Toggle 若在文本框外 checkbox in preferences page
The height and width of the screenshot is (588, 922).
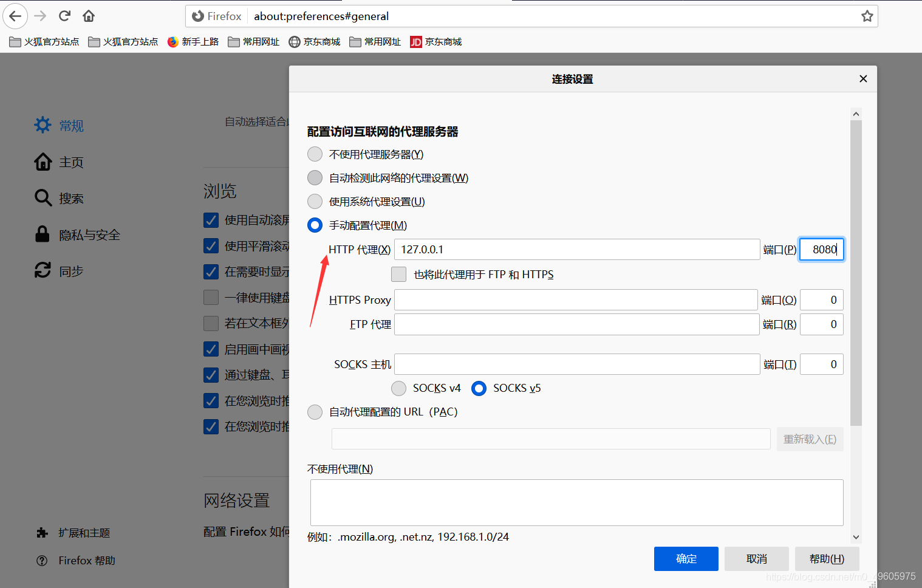[211, 323]
